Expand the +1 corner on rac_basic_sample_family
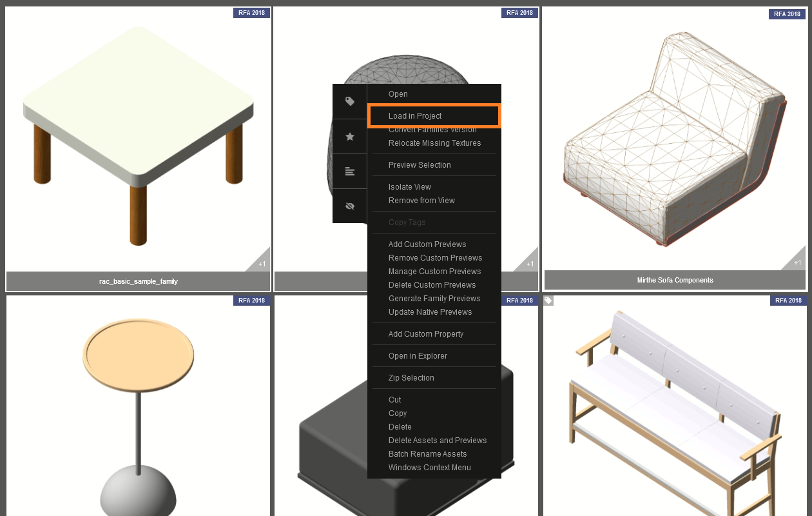This screenshot has height=516, width=812. pyautogui.click(x=261, y=262)
